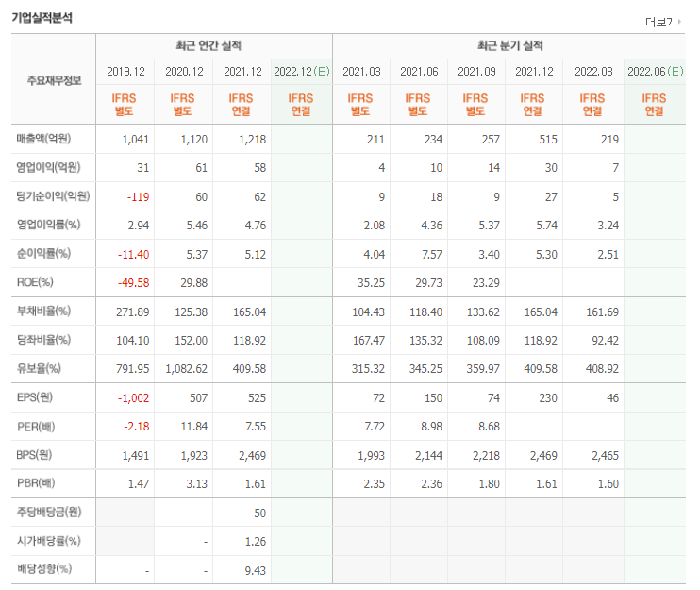700x590 pixels.
Task: Select the 배당성향(%) row label
Action: pyautogui.click(x=44, y=569)
